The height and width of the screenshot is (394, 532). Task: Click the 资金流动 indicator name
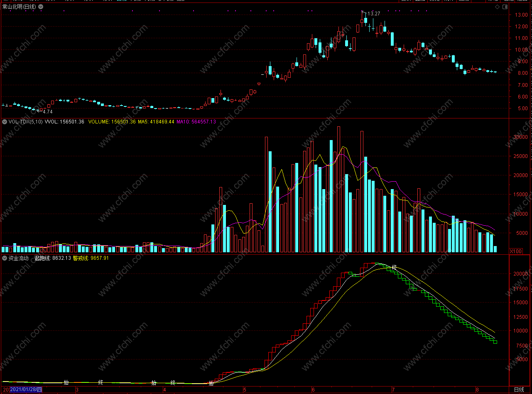click(18, 258)
